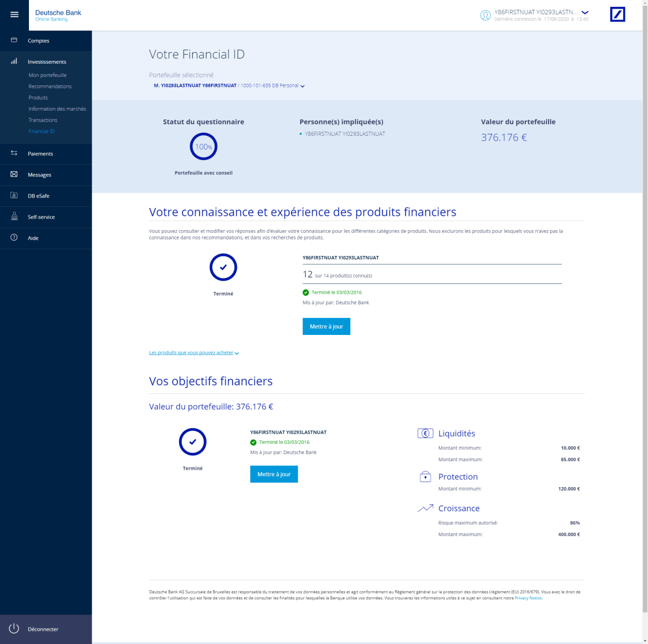Click Croissance maximum amount 400.000 €

569,534
